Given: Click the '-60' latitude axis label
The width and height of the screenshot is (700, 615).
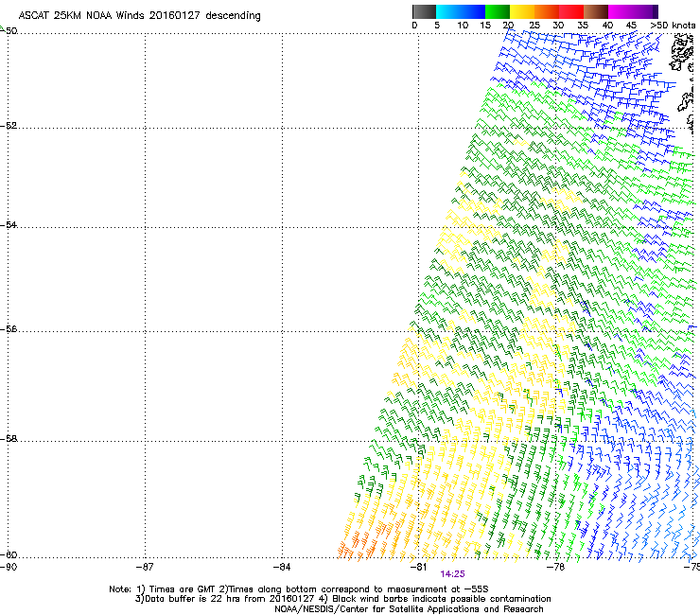Looking at the screenshot, I should click(9, 554).
